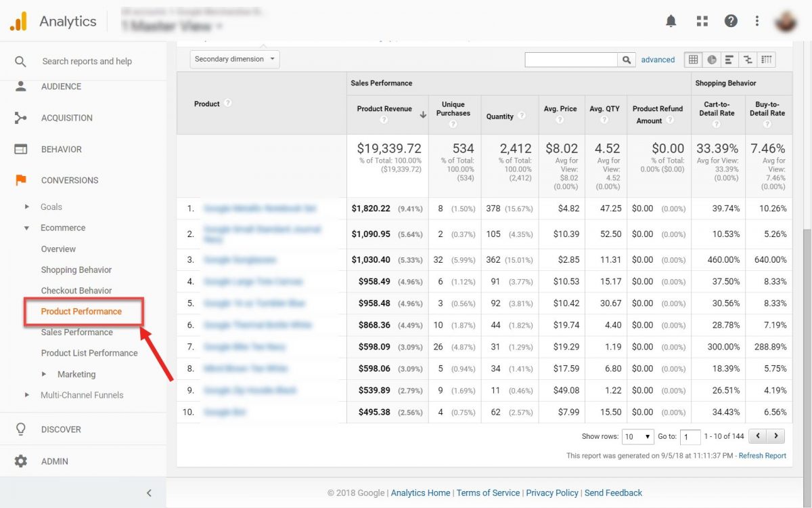
Task: Open the notifications bell
Action: [671, 21]
